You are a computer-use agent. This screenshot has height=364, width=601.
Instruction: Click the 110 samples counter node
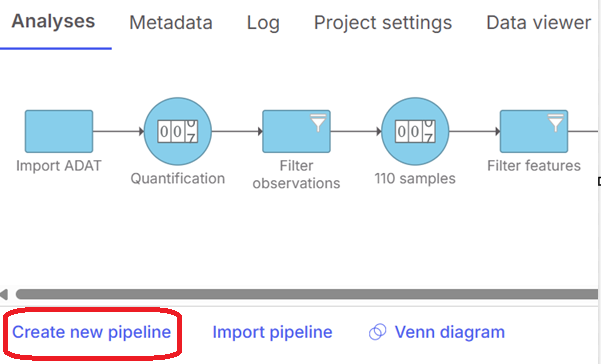point(415,131)
